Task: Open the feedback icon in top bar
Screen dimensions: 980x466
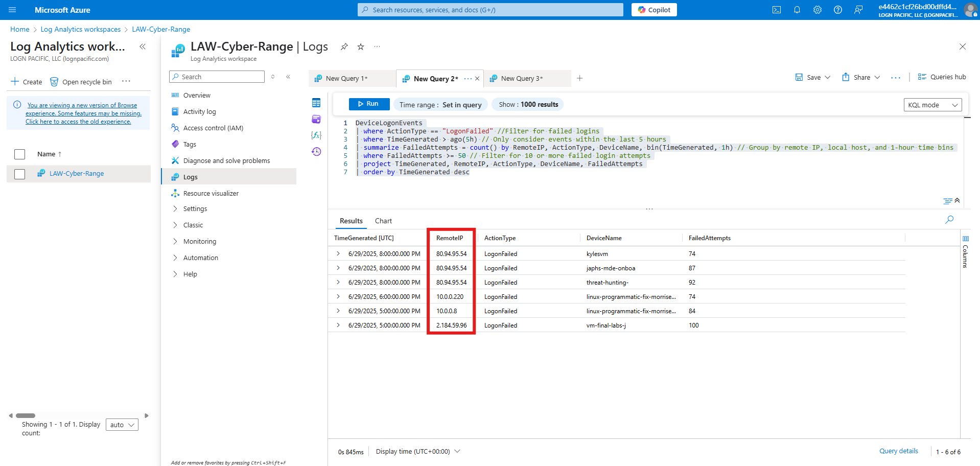Action: click(858, 10)
